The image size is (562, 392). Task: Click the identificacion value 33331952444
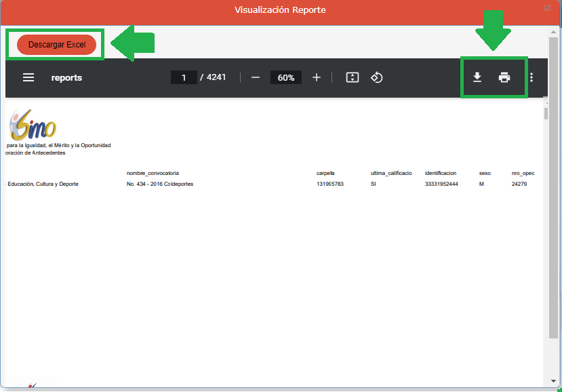click(x=441, y=184)
